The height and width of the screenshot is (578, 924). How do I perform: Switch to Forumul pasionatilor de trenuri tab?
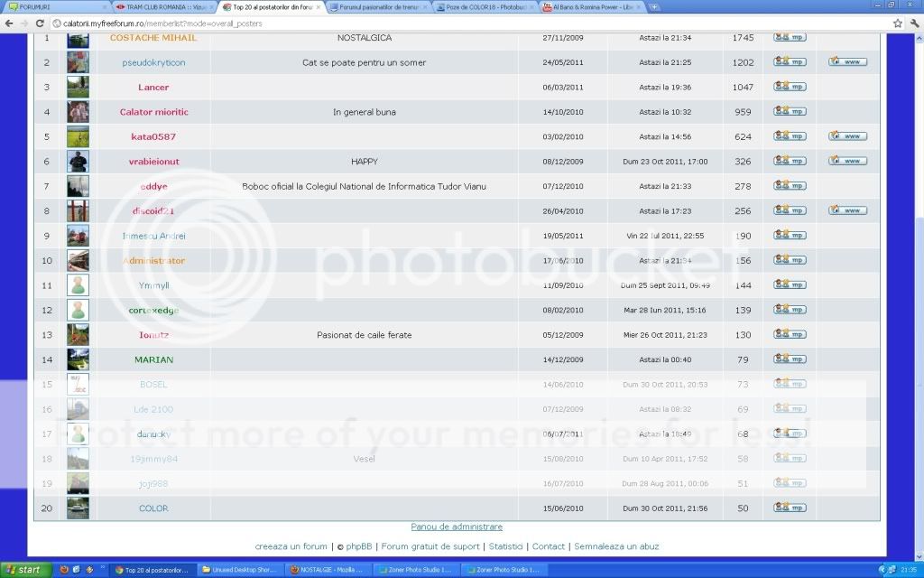click(378, 7)
